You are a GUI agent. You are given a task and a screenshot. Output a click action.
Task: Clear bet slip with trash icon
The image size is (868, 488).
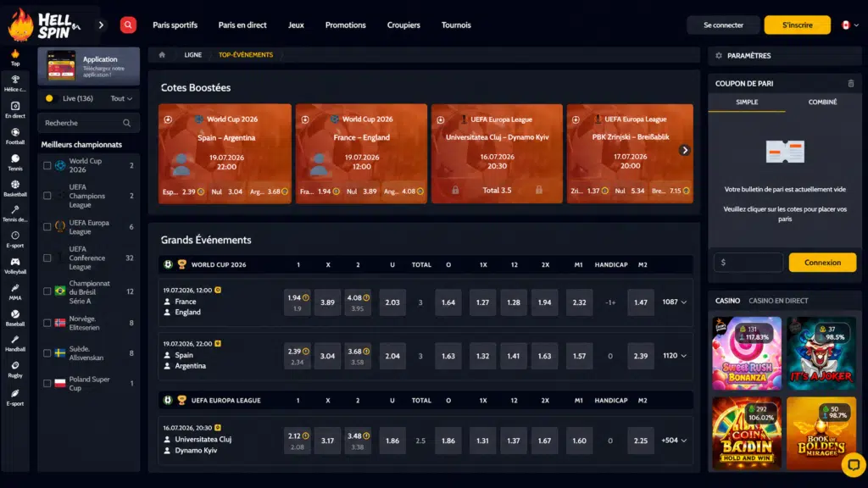tap(851, 84)
